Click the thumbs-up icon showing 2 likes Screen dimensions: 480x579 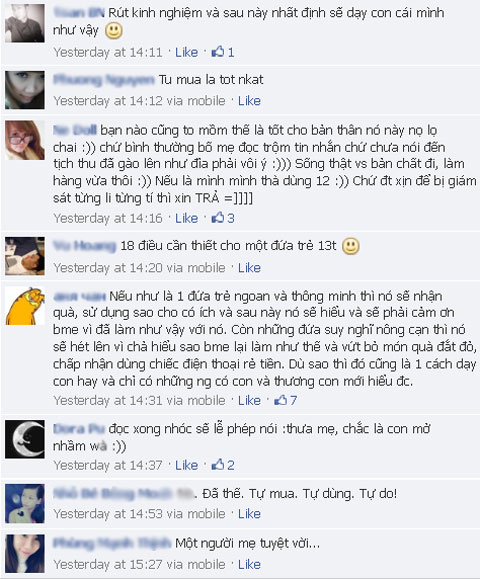218,465
